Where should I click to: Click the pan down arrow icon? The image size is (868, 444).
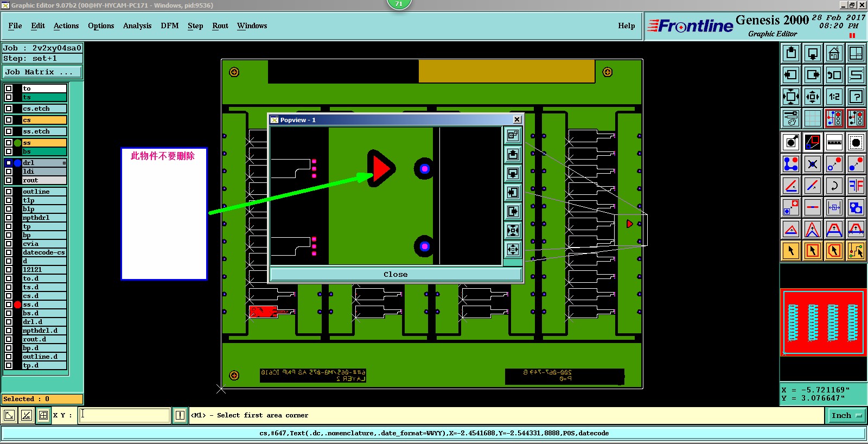pos(813,53)
